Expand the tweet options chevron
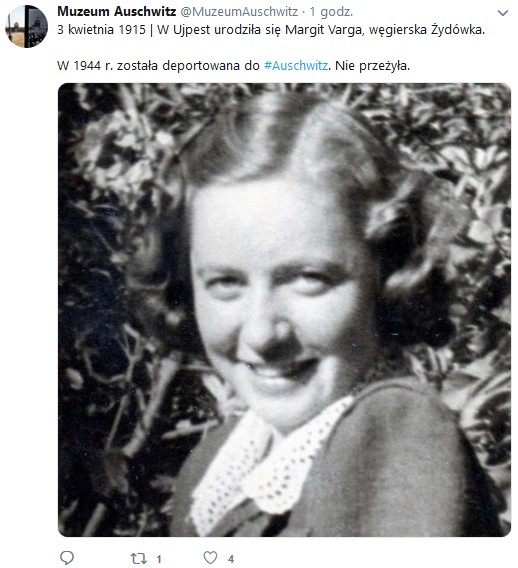The height and width of the screenshot is (568, 518). (503, 13)
